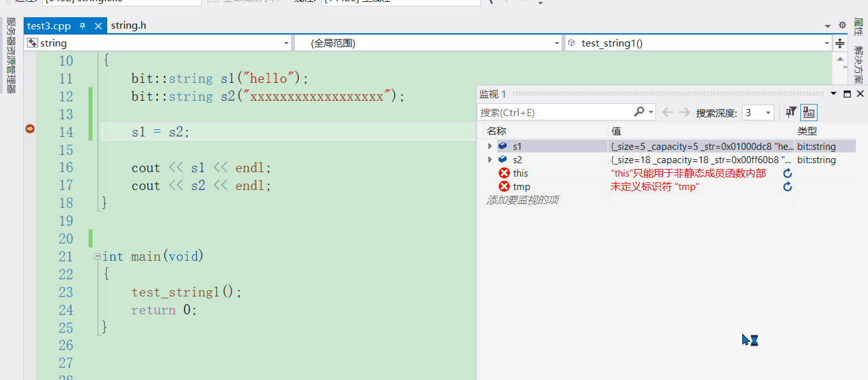This screenshot has width=868, height=380.
Task: Select the test3.cpp tab
Action: coord(49,26)
